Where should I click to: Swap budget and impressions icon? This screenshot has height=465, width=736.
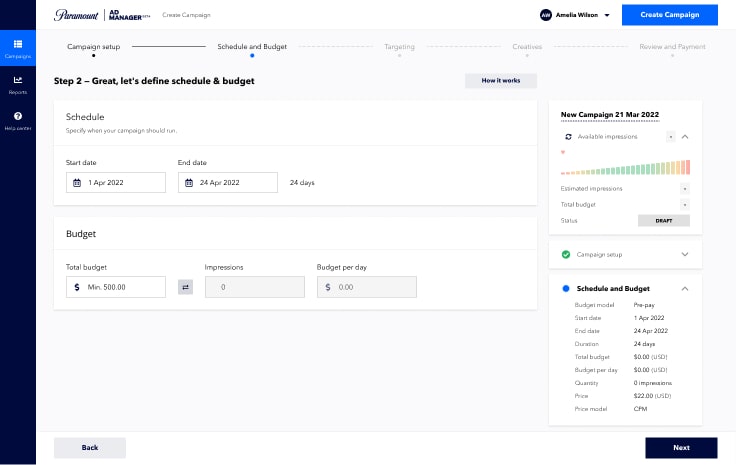(185, 287)
